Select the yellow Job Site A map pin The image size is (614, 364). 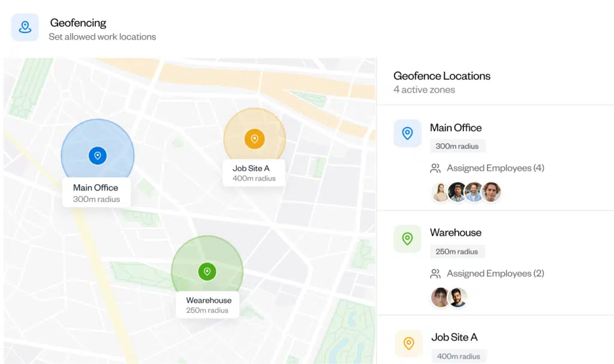click(254, 138)
